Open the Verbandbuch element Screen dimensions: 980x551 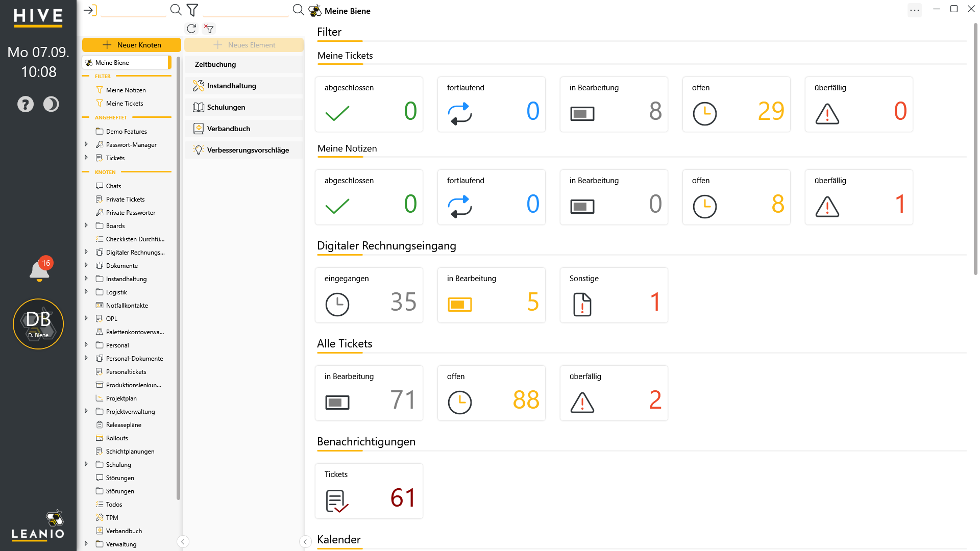pos(244,129)
